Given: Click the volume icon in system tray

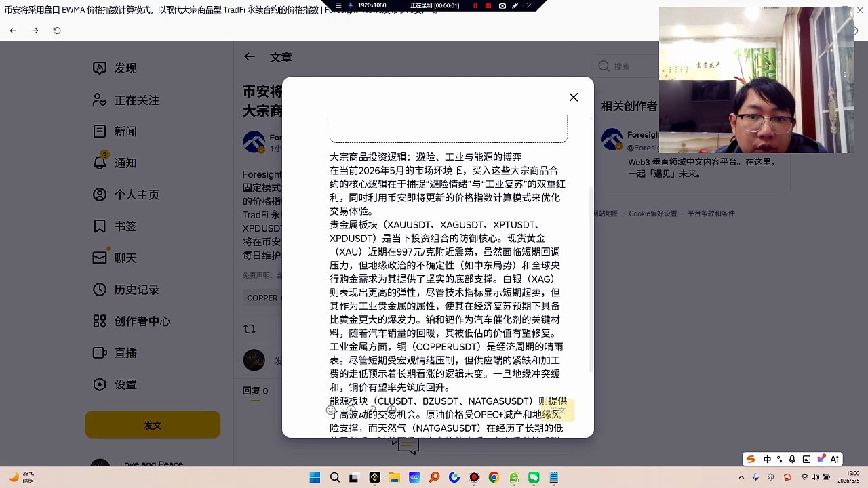Looking at the screenshot, I should point(816,477).
